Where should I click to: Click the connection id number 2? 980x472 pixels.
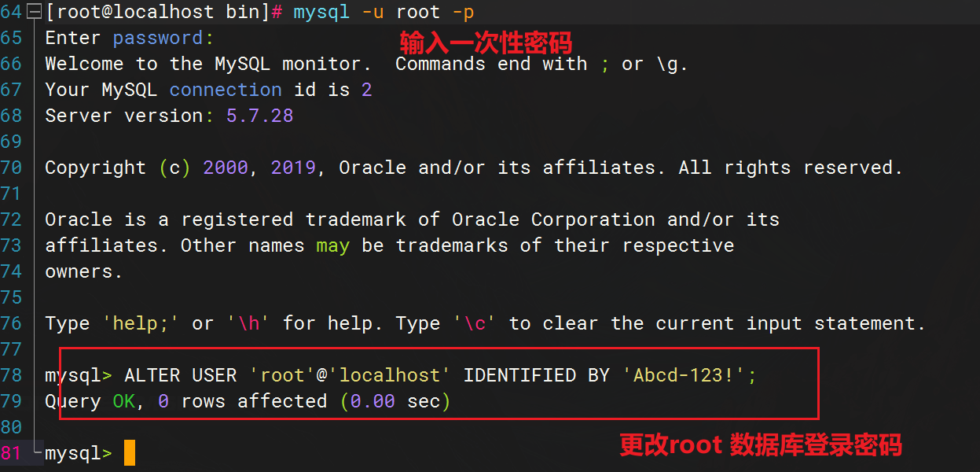(366, 90)
